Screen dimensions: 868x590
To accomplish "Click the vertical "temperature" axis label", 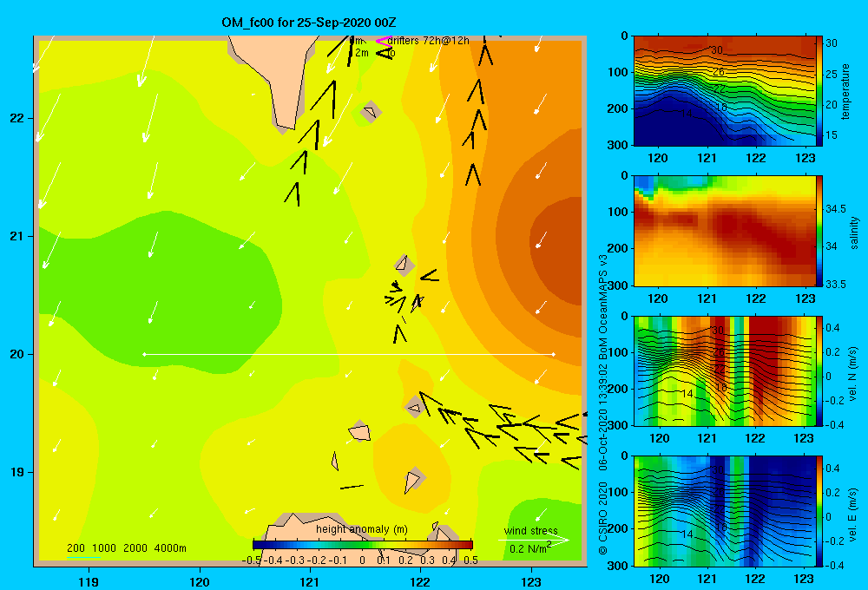I will coord(845,91).
